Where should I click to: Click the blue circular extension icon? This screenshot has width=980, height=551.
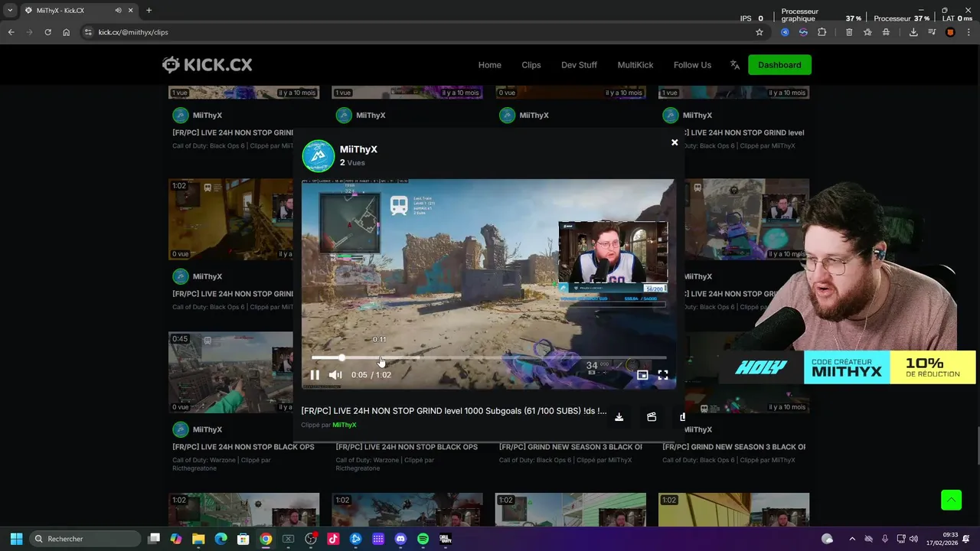[785, 32]
